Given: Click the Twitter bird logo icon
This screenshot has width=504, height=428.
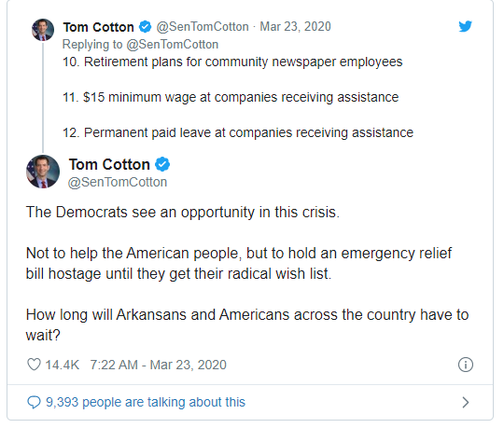Looking at the screenshot, I should 465,26.
